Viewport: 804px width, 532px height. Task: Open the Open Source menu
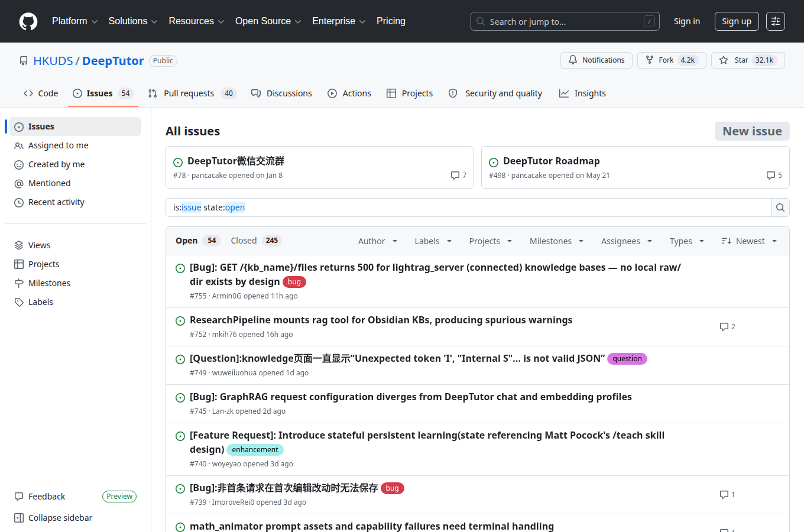click(x=268, y=21)
